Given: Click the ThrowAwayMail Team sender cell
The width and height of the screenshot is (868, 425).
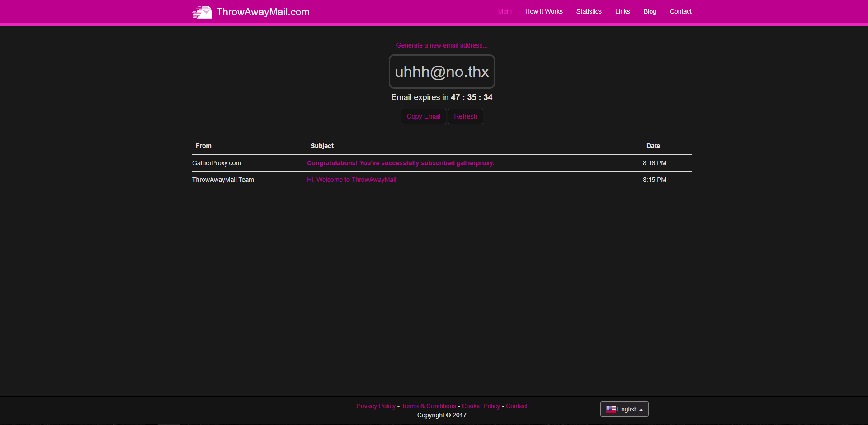Looking at the screenshot, I should coord(223,180).
